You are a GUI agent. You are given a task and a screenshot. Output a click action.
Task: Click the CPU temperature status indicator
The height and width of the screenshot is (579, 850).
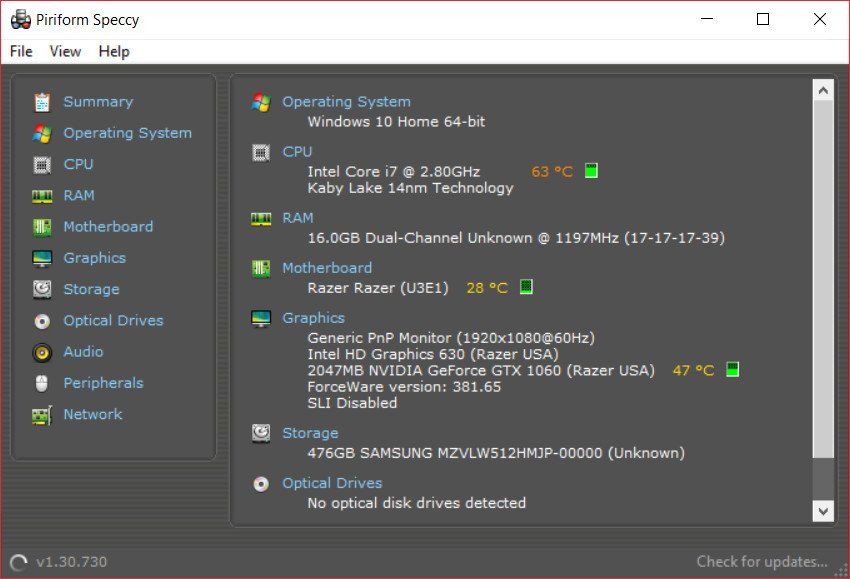click(590, 170)
